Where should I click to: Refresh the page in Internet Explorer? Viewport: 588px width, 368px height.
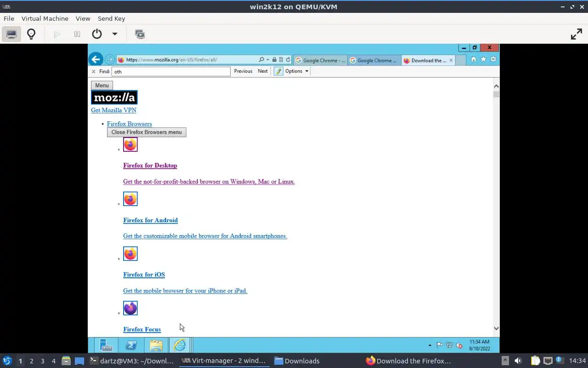288,60
